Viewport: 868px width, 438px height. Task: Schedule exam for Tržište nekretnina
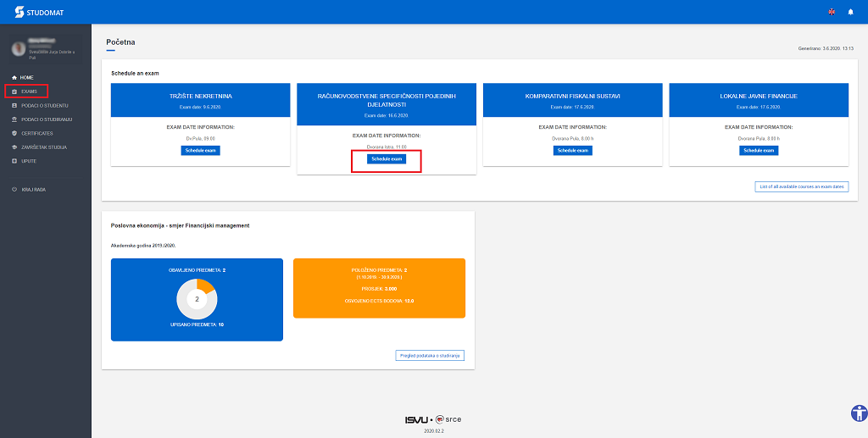(x=200, y=150)
